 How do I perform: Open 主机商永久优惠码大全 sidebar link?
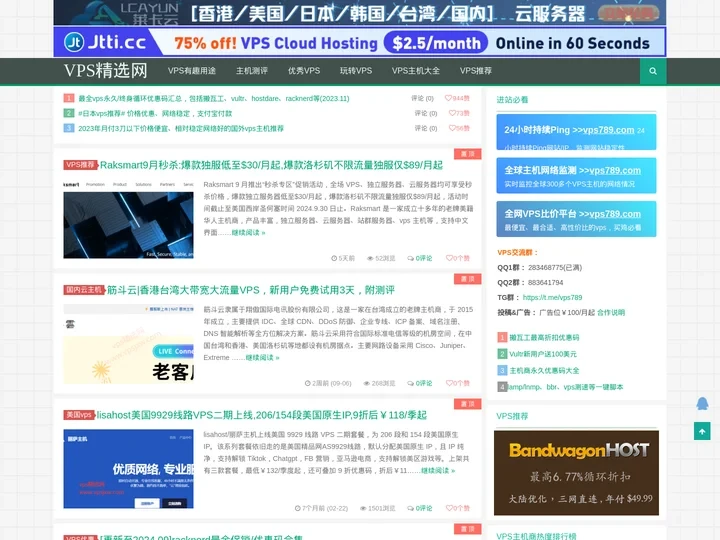pyautogui.click(x=544, y=371)
